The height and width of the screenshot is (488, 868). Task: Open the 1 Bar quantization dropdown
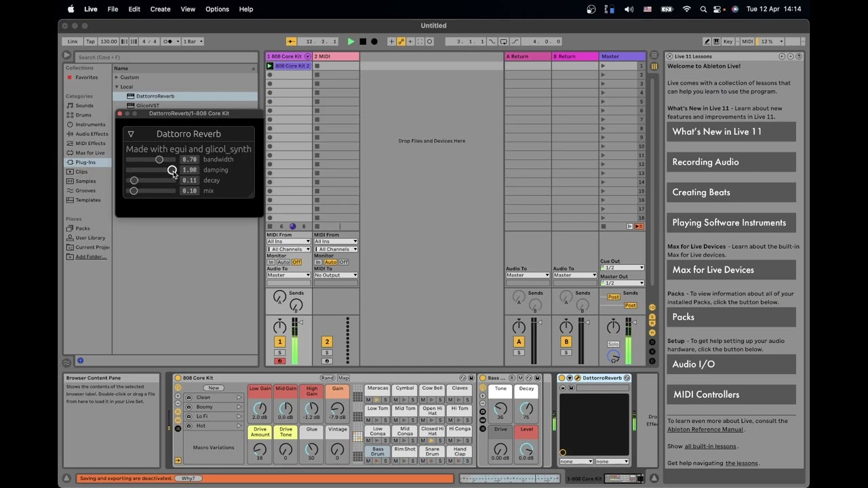(192, 41)
